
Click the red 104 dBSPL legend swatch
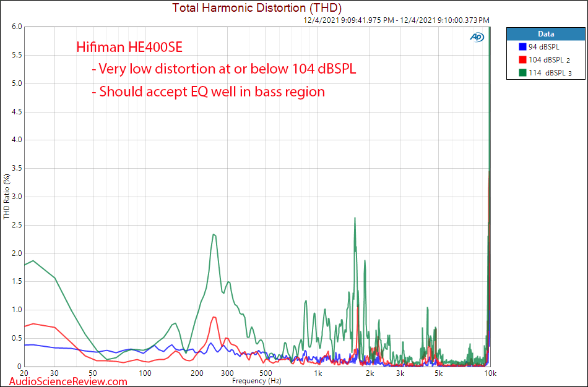[522, 59]
